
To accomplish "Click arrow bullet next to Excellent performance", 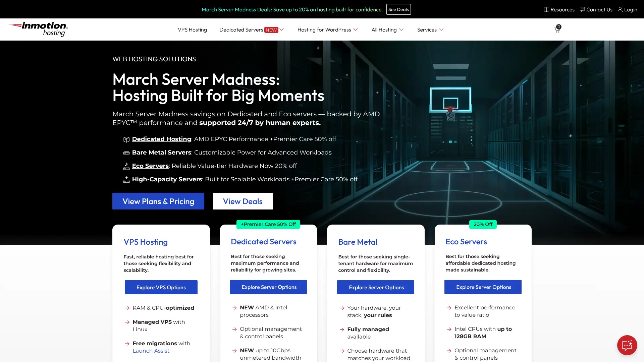I will [449, 308].
